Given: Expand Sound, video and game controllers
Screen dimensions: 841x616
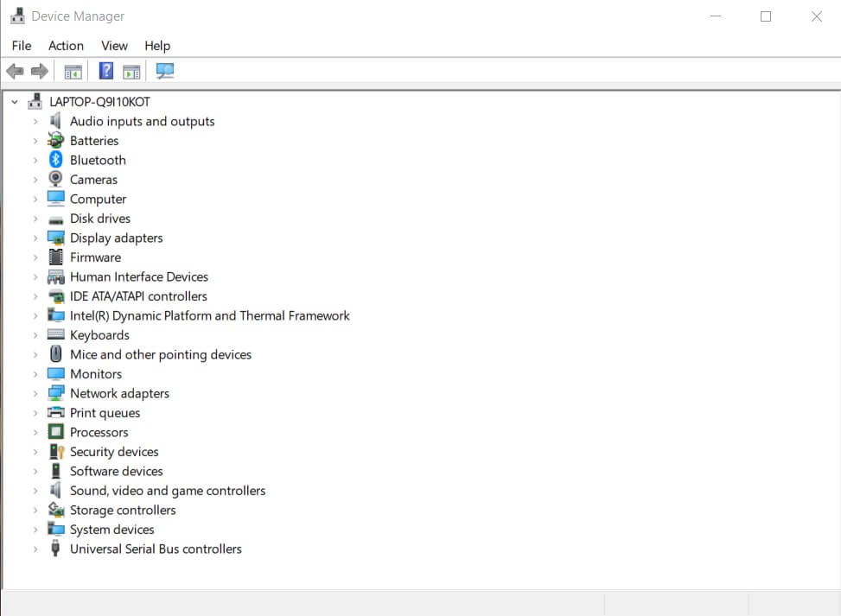Looking at the screenshot, I should tap(35, 491).
